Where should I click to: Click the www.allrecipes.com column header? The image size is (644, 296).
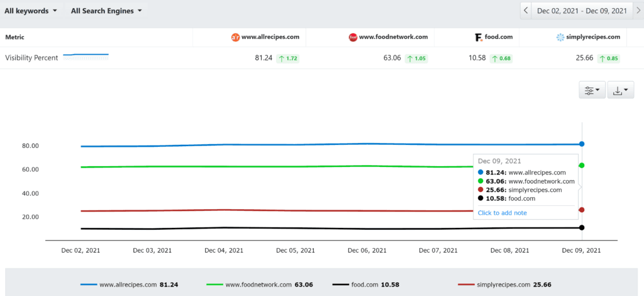pos(270,37)
